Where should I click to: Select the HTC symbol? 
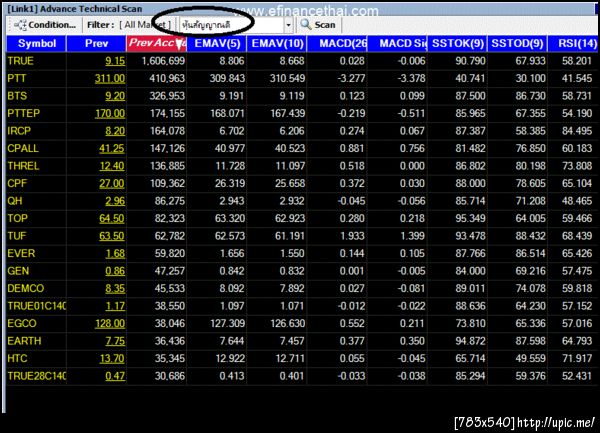coord(17,358)
